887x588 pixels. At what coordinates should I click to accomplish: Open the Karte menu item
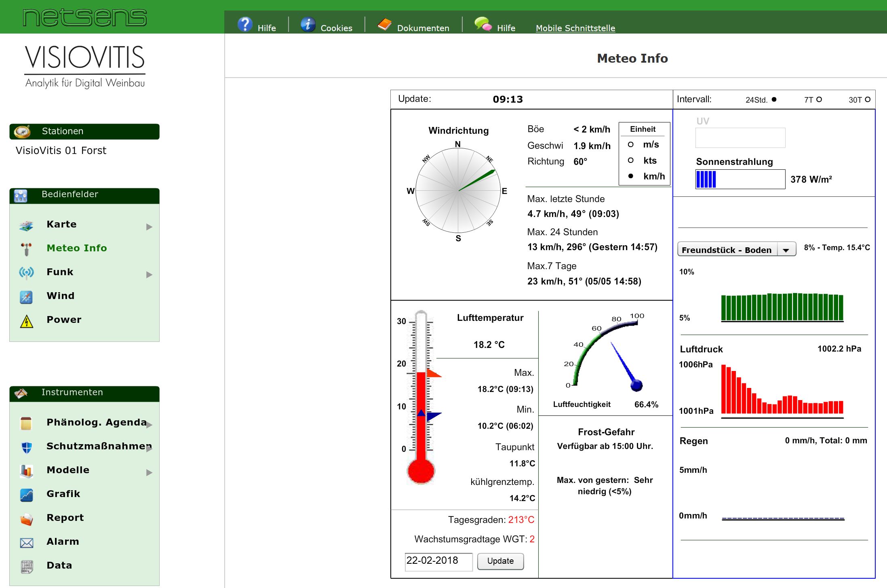61,224
